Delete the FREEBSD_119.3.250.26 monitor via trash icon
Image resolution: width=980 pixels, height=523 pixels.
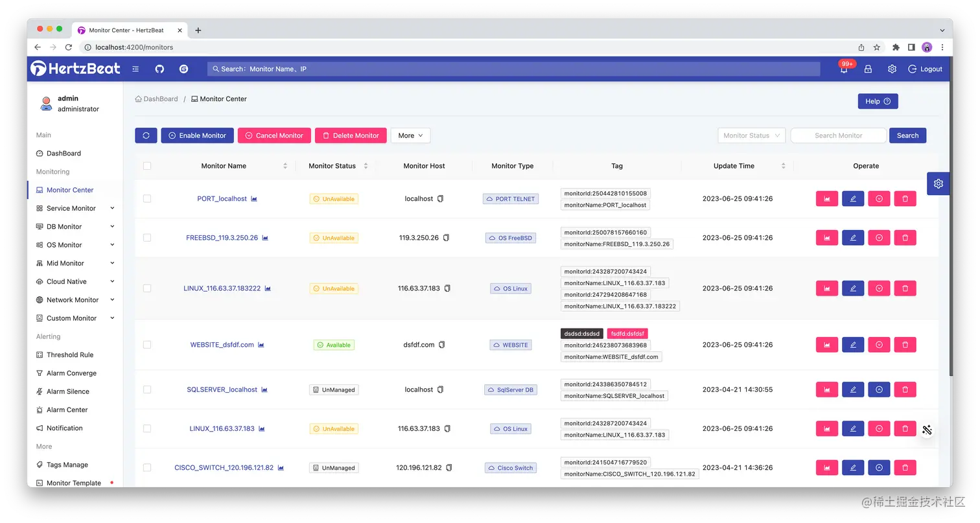[905, 238]
